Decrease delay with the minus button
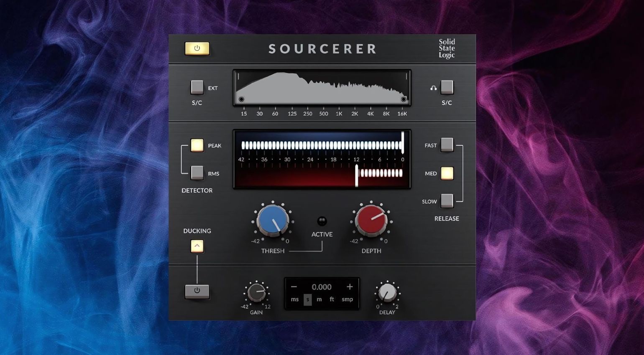 294,287
